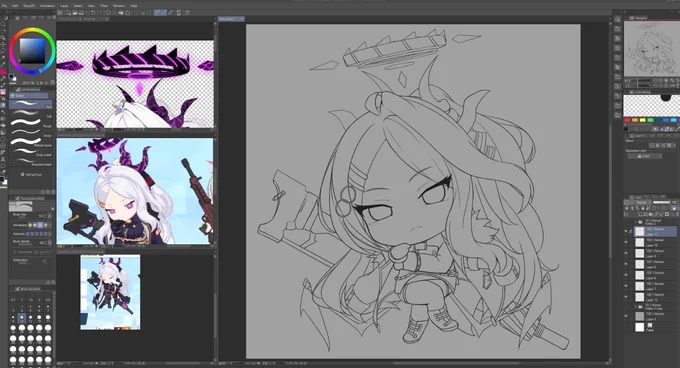Toggle the highlighted snap to ruler icon
The height and width of the screenshot is (368, 680).
point(157,13)
